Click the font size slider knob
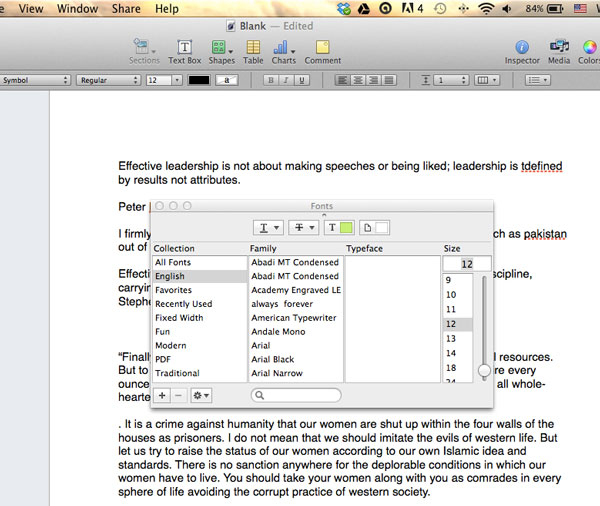The image size is (600, 506). (484, 371)
